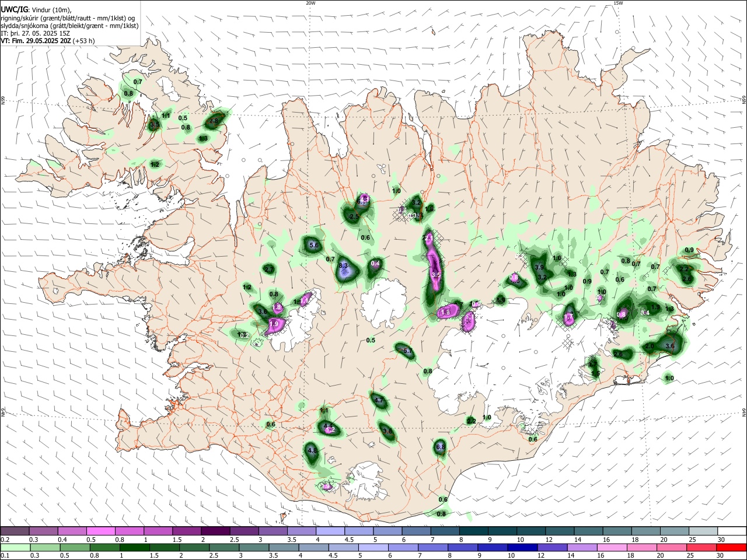Click the 2.8 value in the Westfjords
The image size is (747, 560).
pyautogui.click(x=214, y=121)
